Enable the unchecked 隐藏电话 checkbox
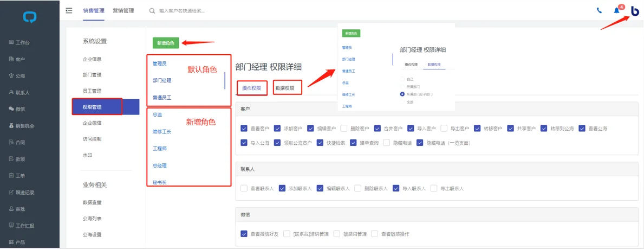 [x=387, y=143]
